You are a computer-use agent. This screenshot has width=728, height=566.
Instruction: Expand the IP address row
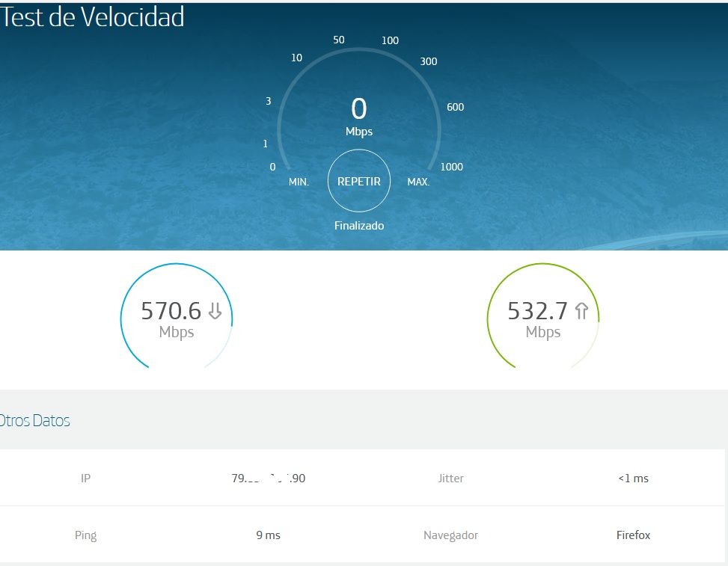(85, 478)
